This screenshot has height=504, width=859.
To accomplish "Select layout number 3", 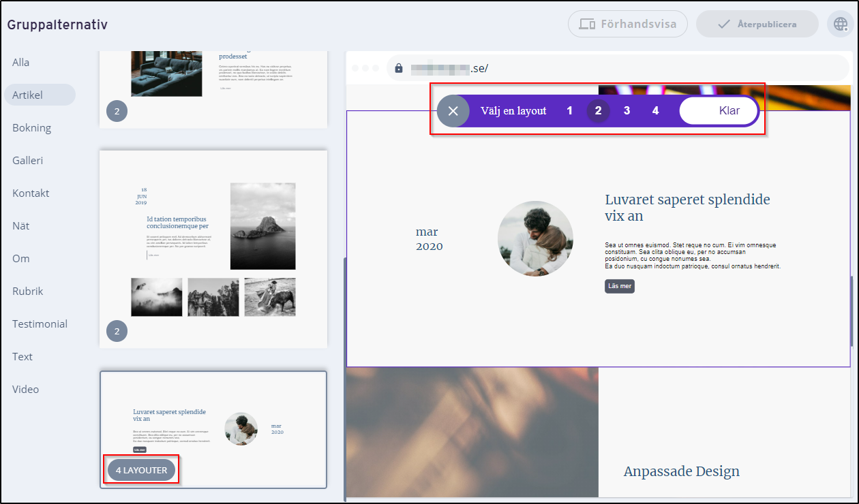I will click(x=627, y=111).
